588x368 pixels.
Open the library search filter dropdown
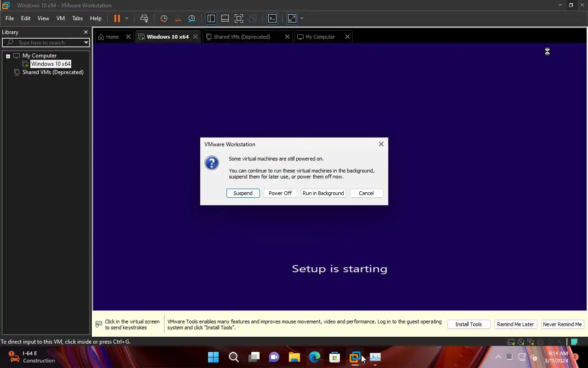85,42
